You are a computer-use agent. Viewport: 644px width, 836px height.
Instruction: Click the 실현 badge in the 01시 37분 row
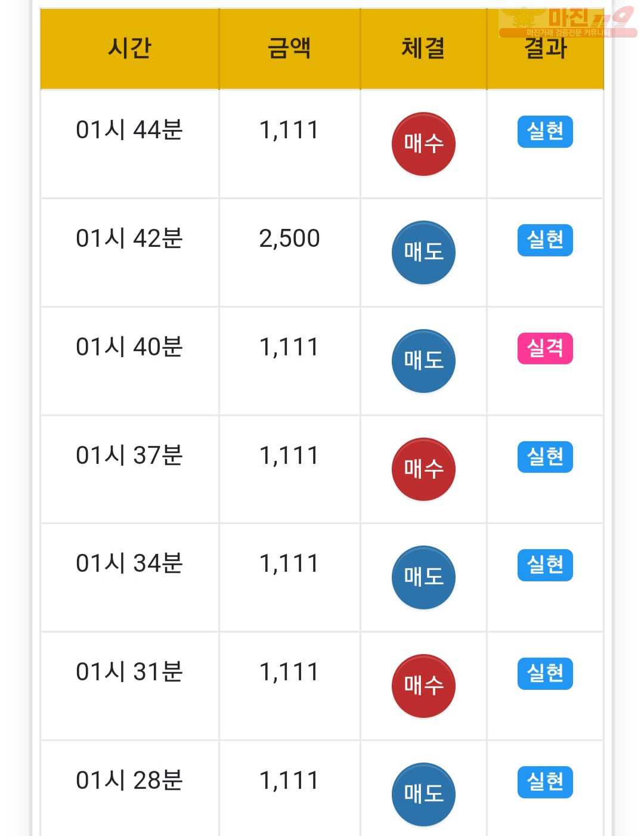(545, 457)
